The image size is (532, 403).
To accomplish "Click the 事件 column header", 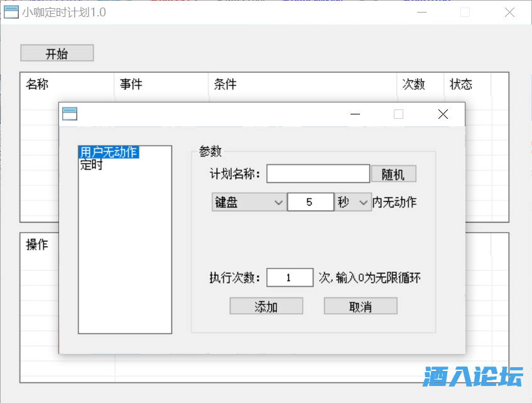I will tap(161, 84).
